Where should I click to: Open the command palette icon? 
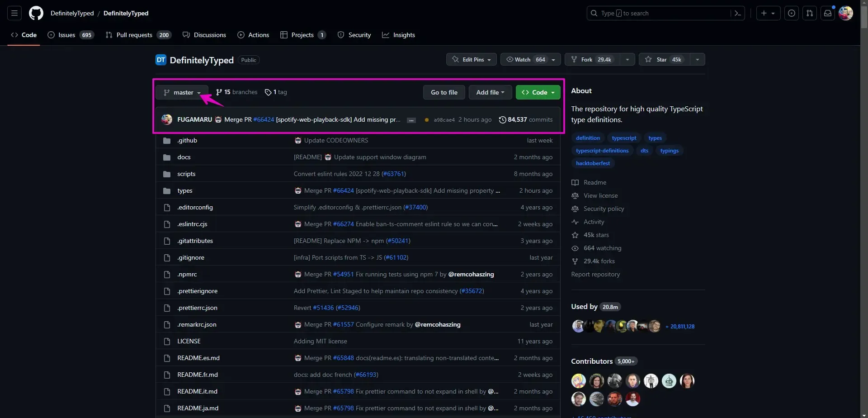tap(738, 13)
